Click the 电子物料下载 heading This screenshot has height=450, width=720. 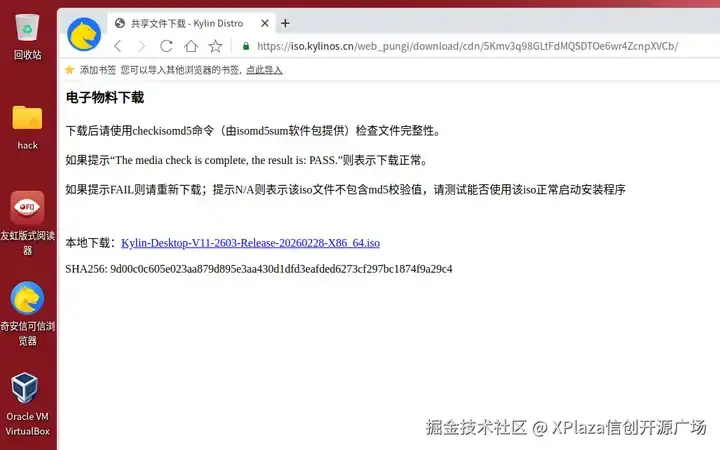[x=105, y=97]
